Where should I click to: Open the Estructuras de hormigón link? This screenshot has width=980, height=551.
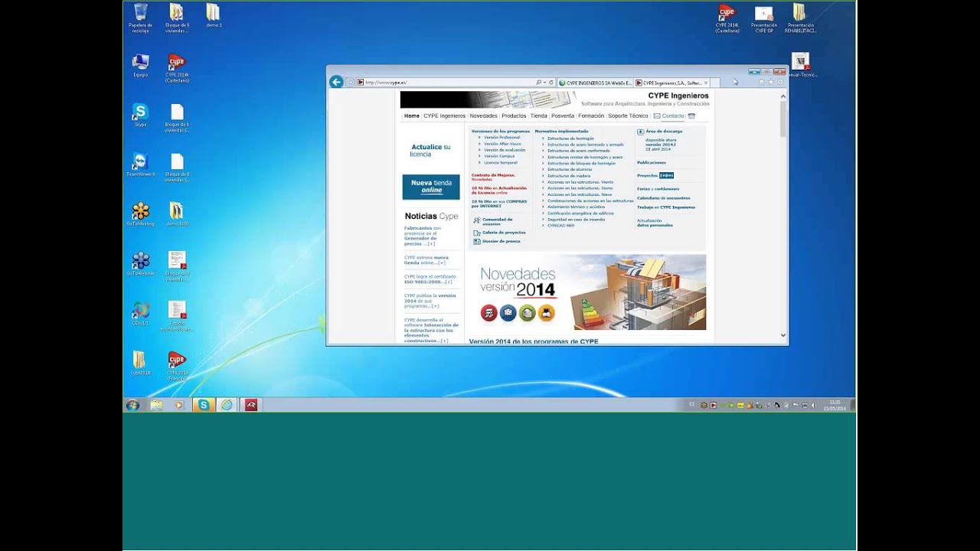(570, 139)
